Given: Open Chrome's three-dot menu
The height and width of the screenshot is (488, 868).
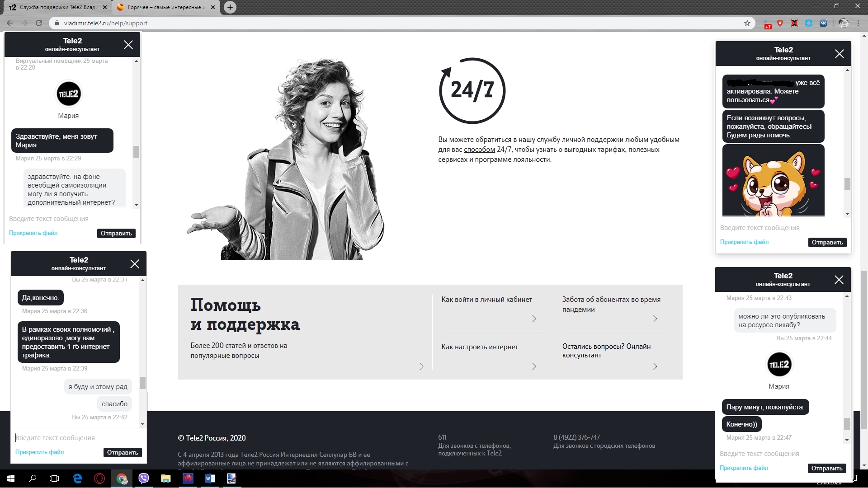Looking at the screenshot, I should (x=859, y=23).
